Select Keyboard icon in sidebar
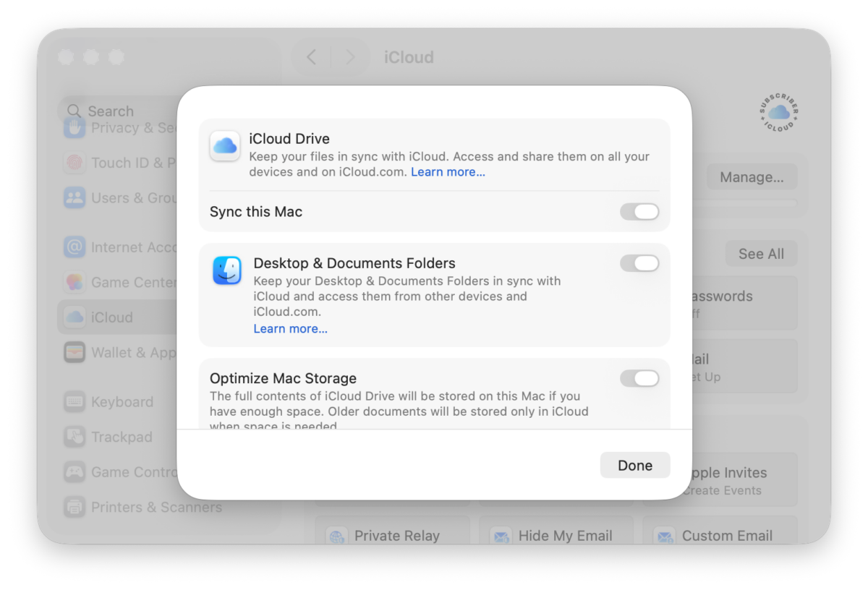Image resolution: width=868 pixels, height=590 pixels. [x=75, y=401]
